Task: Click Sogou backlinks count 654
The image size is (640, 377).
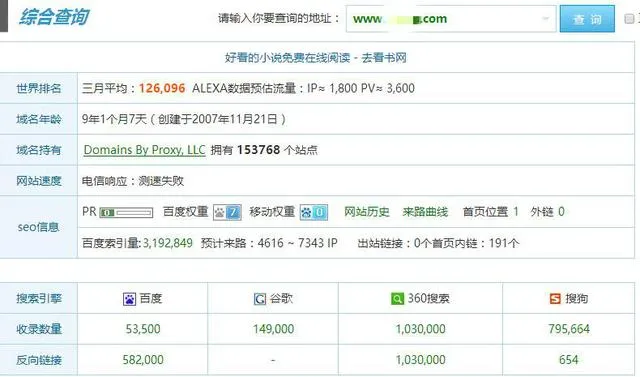Action: [x=569, y=360]
